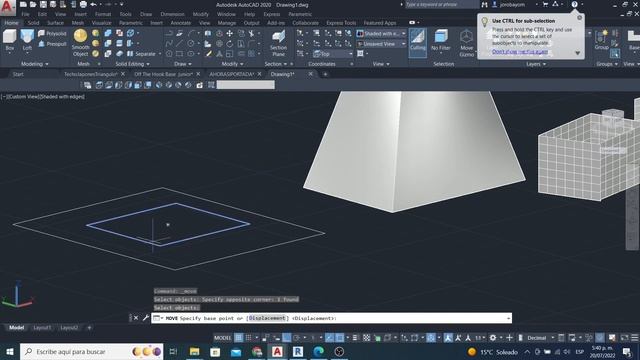This screenshot has height=360, width=640.
Task: Close the command line with X
Action: coord(136,318)
